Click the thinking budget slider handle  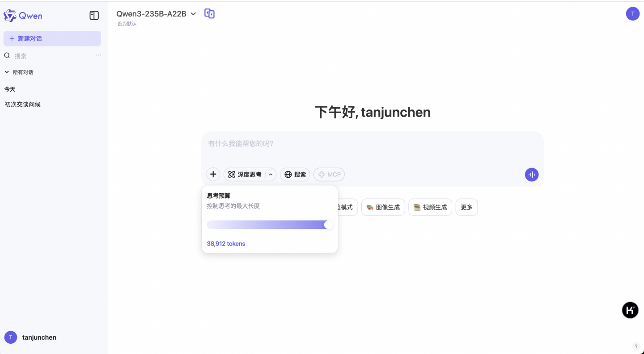click(328, 225)
